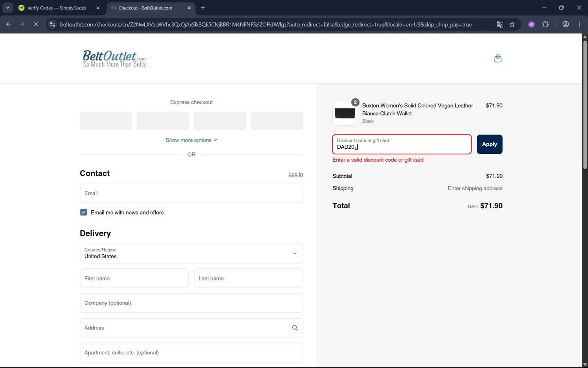Open the Country/Region dropdown

click(191, 253)
